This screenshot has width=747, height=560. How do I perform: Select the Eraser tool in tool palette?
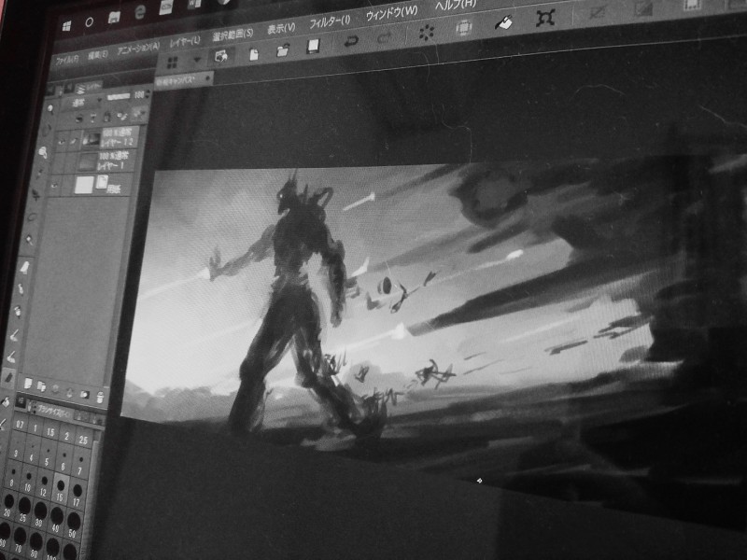pyautogui.click(x=8, y=378)
